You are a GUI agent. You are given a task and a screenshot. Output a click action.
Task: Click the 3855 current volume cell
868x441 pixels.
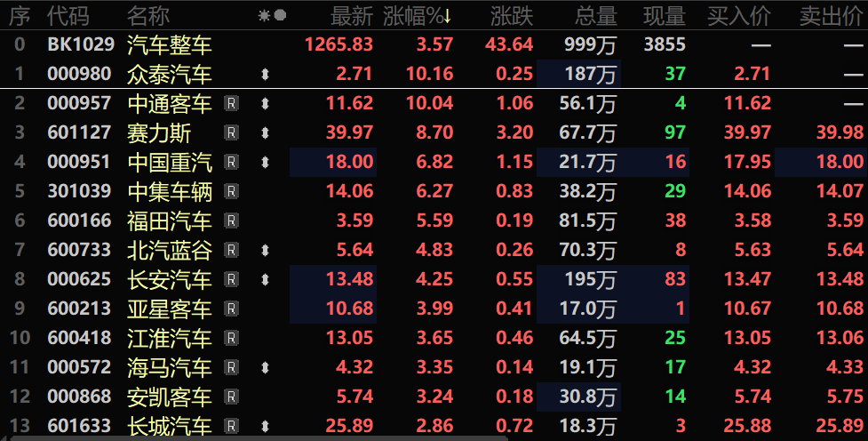(x=665, y=44)
